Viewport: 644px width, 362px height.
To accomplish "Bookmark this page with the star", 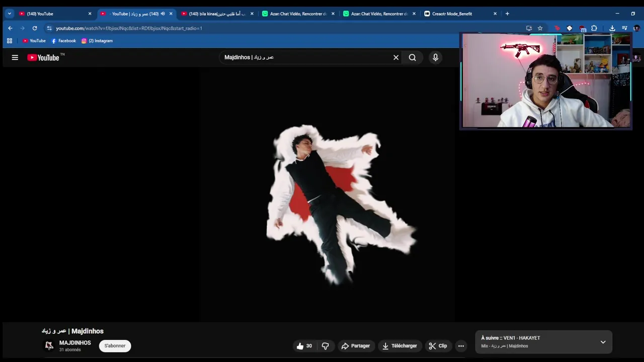I will point(540,28).
